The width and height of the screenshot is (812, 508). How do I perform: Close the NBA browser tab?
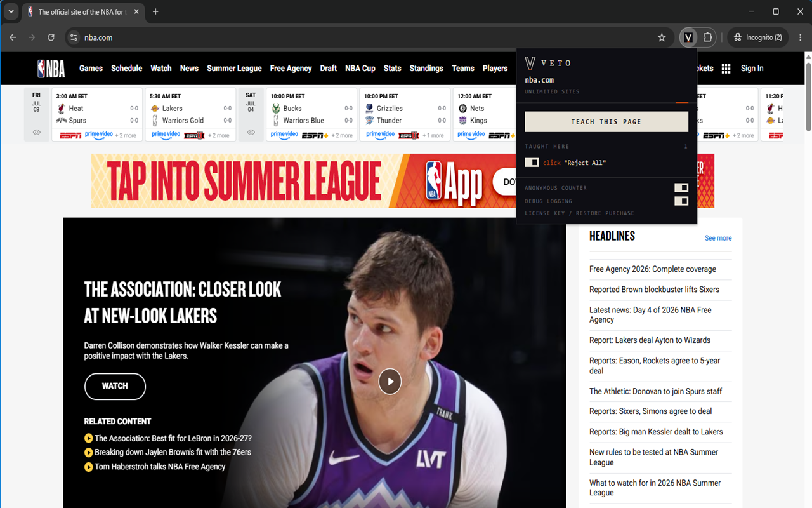tap(138, 11)
